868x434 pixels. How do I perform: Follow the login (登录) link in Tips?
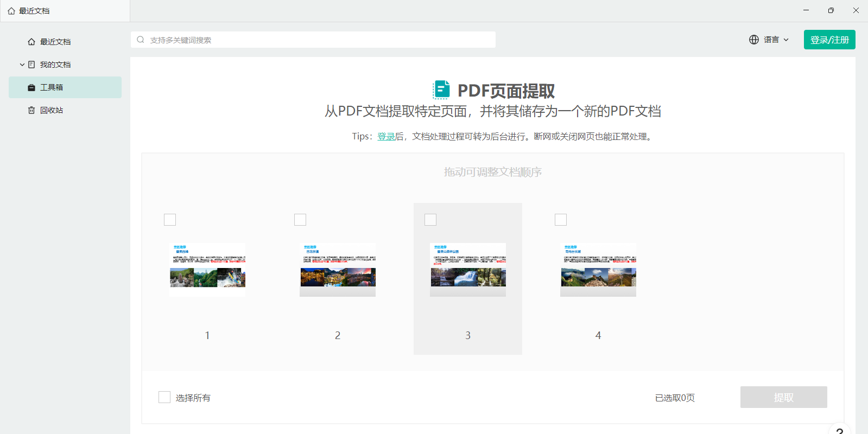pyautogui.click(x=386, y=137)
